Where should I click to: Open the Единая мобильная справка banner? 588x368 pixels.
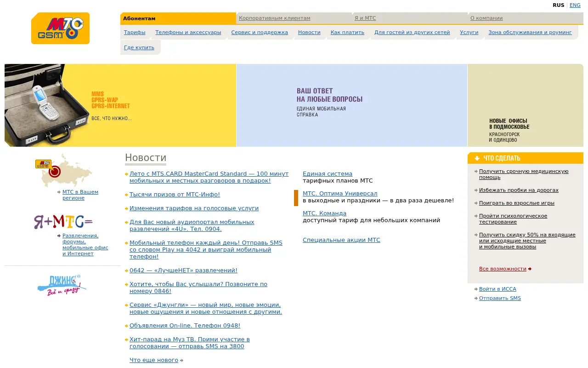pyautogui.click(x=352, y=105)
